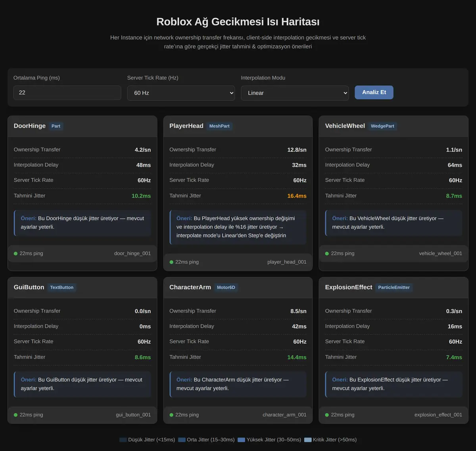Click the gui_button_001 identifier
This screenshot has width=476, height=451.
pos(133,415)
